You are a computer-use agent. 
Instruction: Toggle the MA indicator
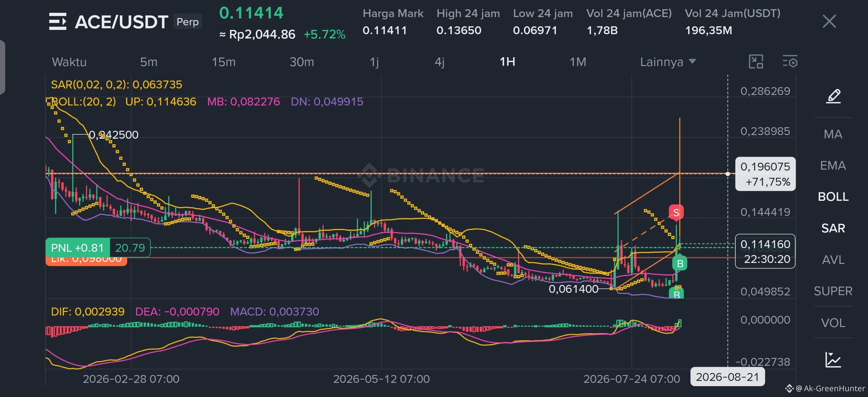click(x=833, y=134)
